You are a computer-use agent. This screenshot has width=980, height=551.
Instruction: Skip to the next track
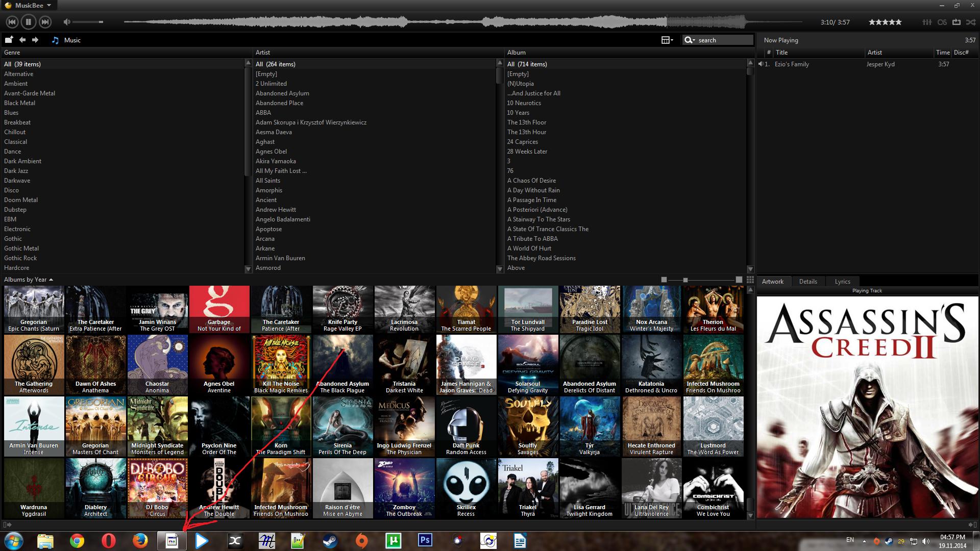[x=45, y=22]
